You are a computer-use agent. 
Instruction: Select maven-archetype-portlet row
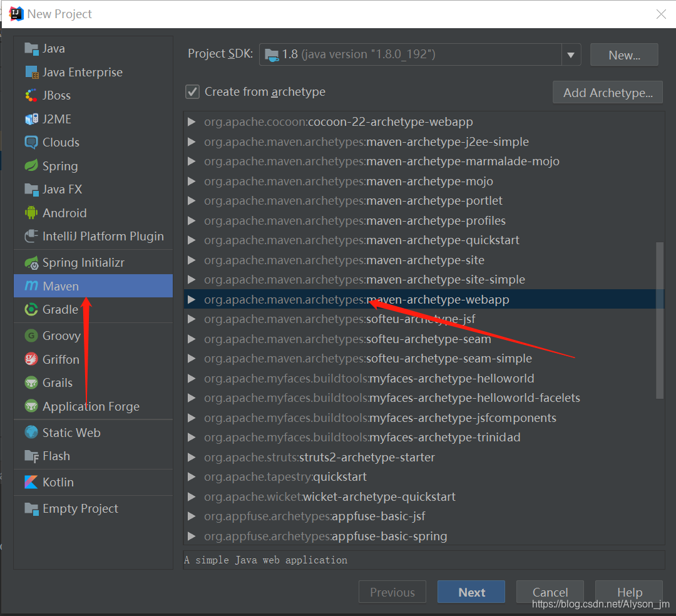tap(424, 201)
